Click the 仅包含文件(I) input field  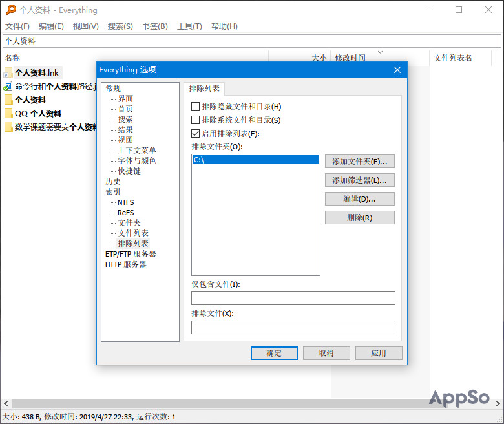pos(293,299)
